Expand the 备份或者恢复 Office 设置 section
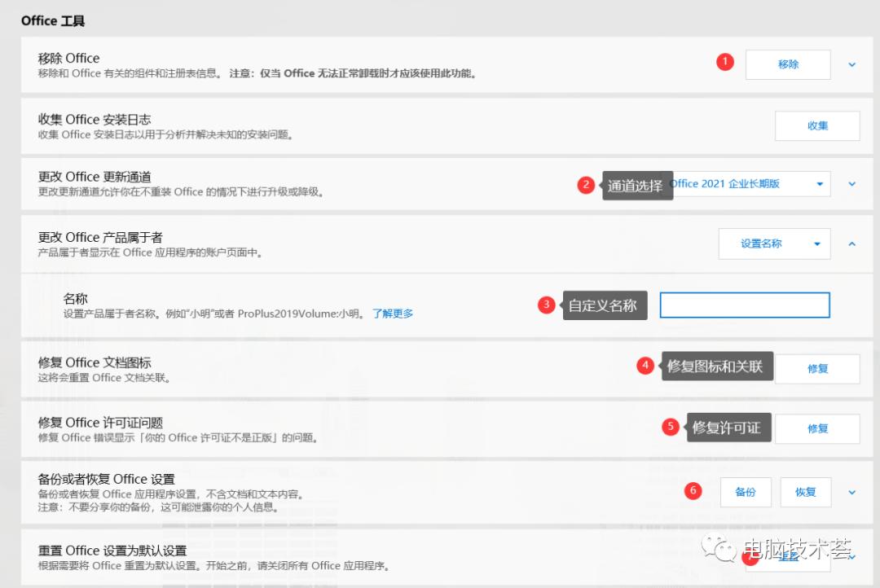Image resolution: width=880 pixels, height=588 pixels. [x=851, y=492]
